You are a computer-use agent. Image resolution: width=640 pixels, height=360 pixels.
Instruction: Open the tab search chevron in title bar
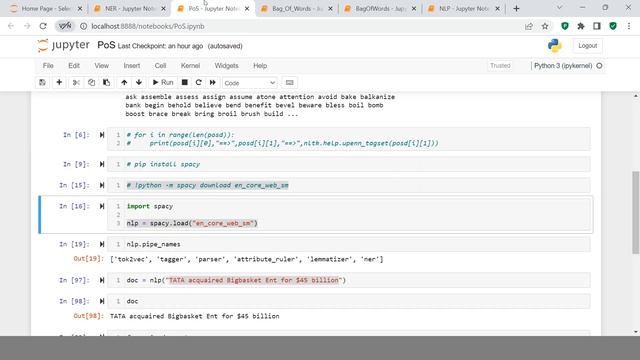tap(560, 8)
